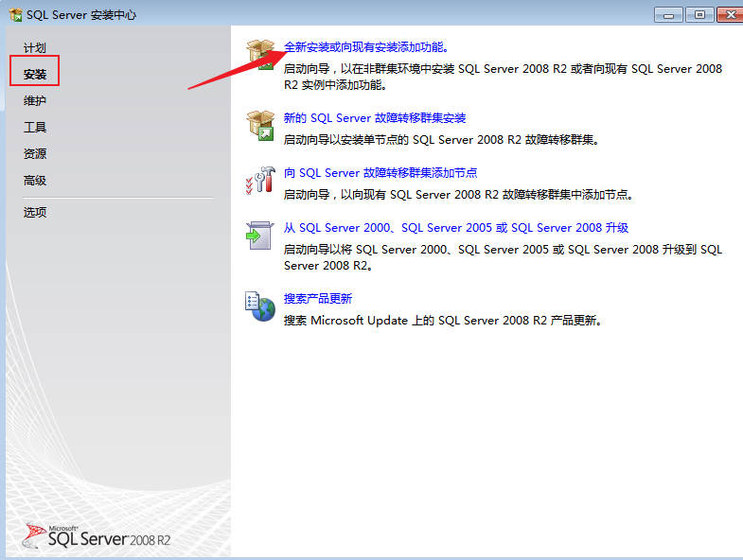Click the search product updates globe icon
Screen dimensions: 743x560
[259, 306]
